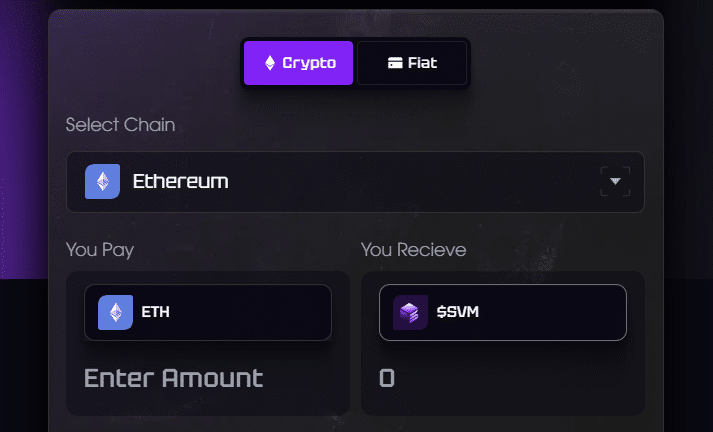Click the You Pay heading

pyautogui.click(x=100, y=250)
